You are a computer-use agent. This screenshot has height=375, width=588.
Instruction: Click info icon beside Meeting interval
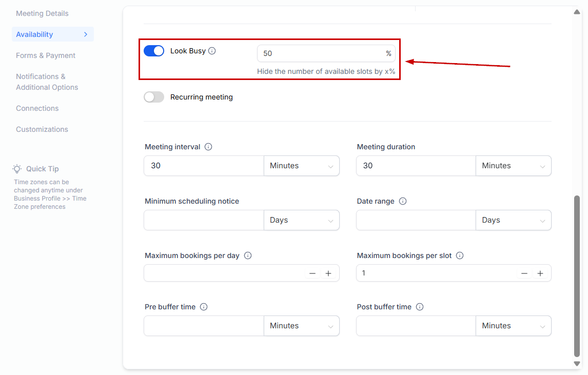click(208, 147)
